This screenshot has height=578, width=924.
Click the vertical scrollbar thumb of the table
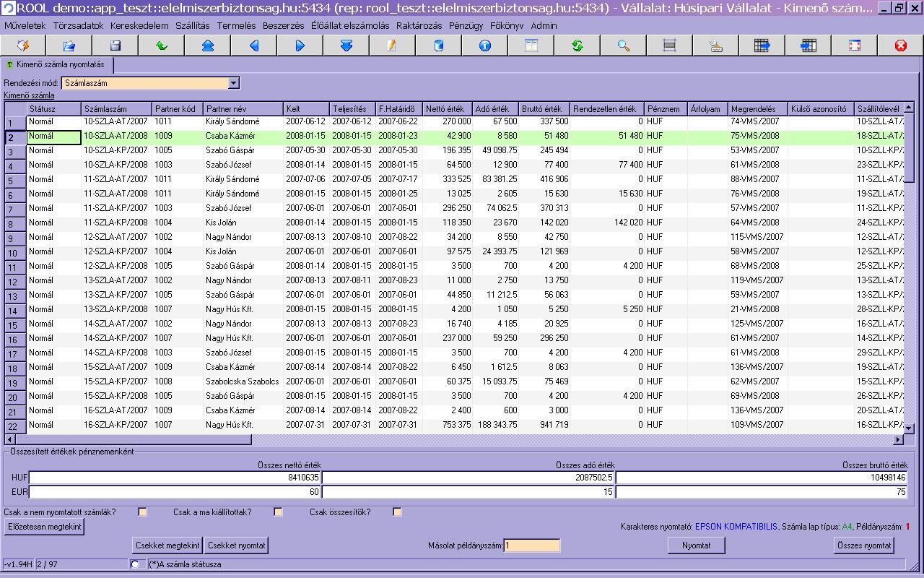(909, 148)
